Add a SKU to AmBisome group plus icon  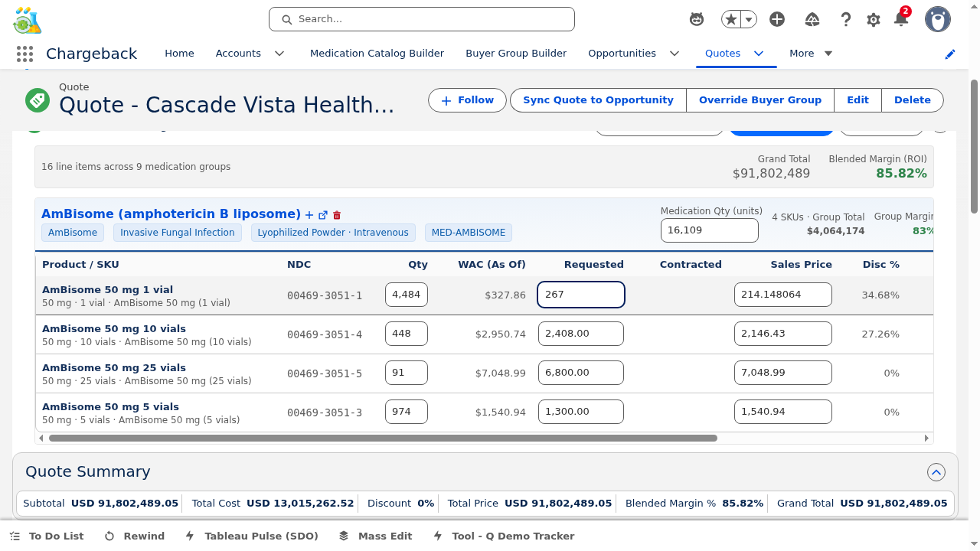pyautogui.click(x=309, y=215)
